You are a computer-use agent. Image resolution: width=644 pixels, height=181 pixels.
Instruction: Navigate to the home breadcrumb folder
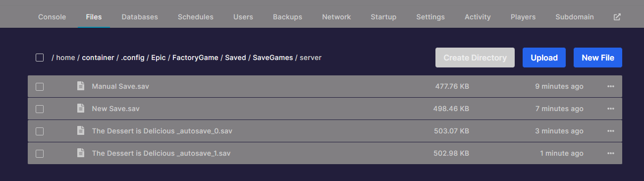(x=65, y=58)
